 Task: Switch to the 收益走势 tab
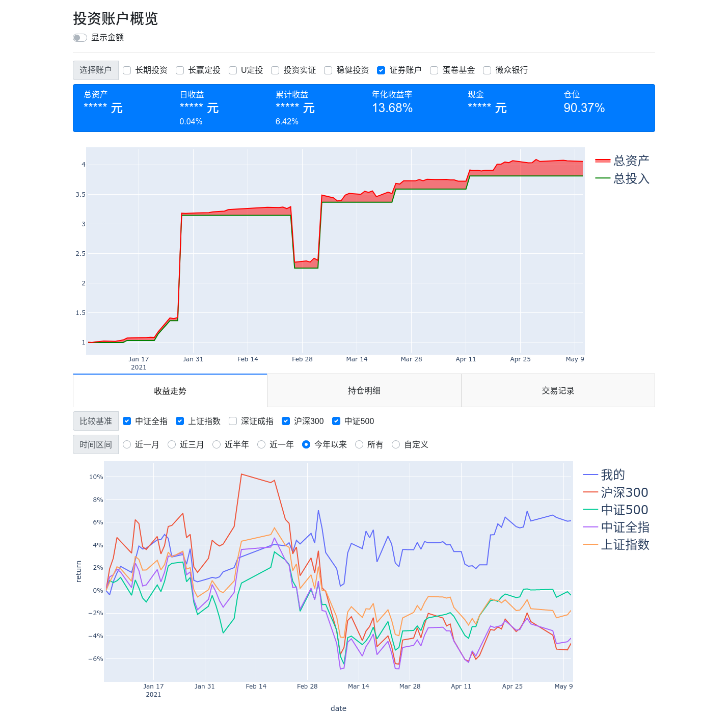170,391
